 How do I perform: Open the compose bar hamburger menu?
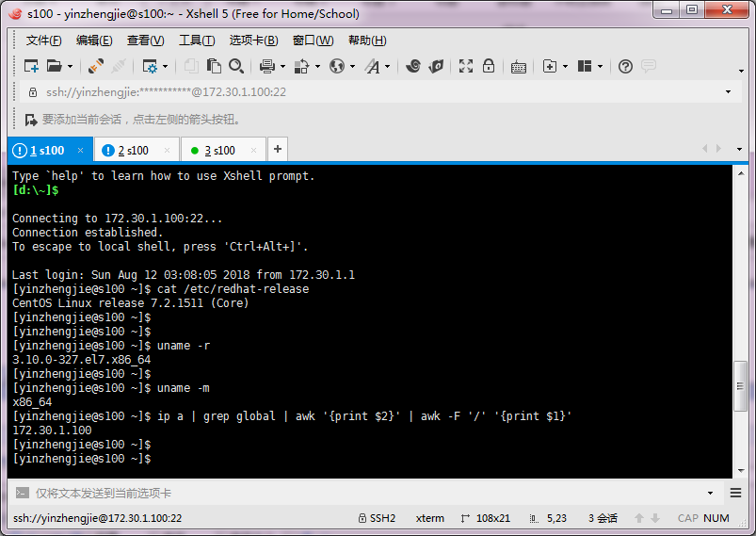[x=735, y=493]
